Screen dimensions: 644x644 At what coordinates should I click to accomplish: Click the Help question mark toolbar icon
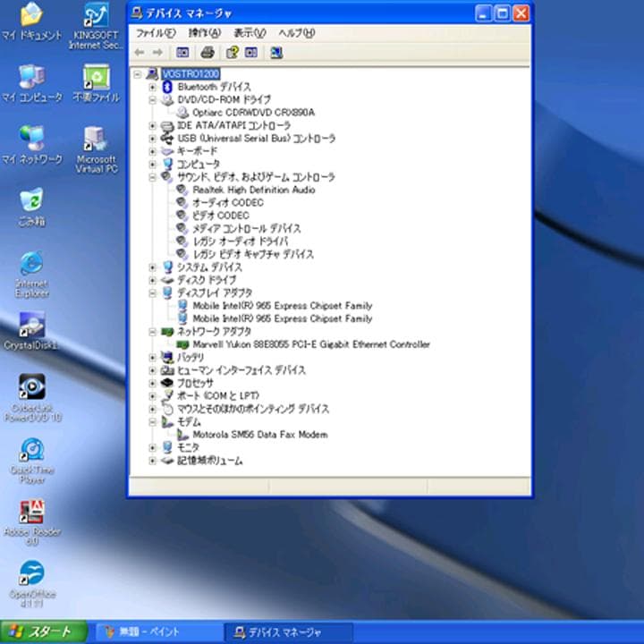coord(232,53)
